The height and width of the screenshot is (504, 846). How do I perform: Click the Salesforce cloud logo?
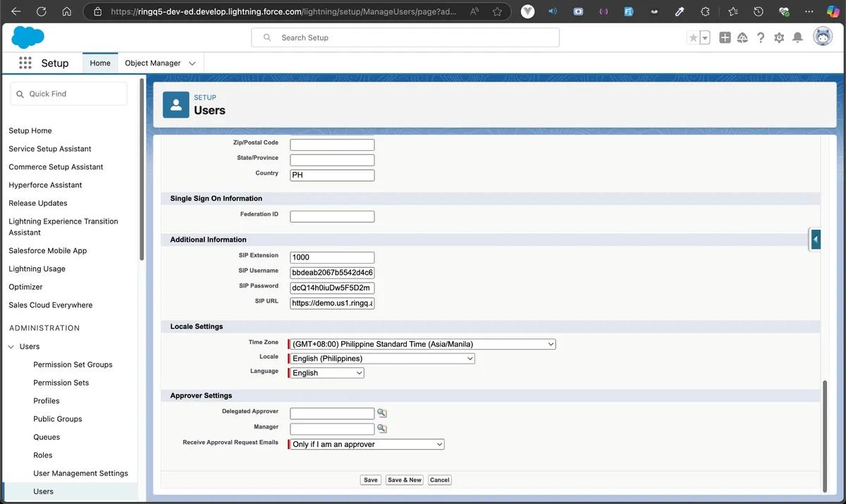pyautogui.click(x=28, y=37)
